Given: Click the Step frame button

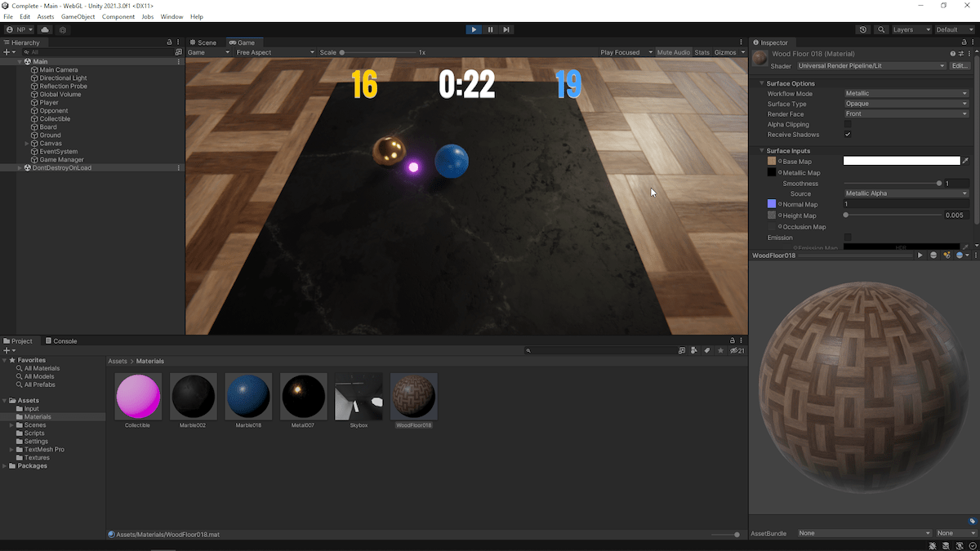Looking at the screenshot, I should (x=506, y=29).
